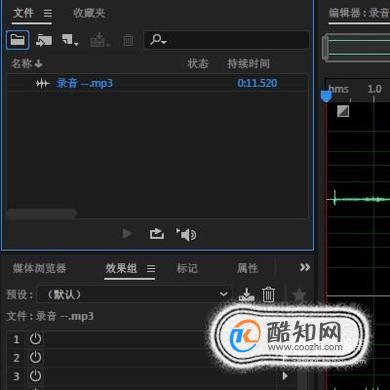Click the Open File folder icon
Viewport: 390px width, 390px height.
[x=17, y=40]
